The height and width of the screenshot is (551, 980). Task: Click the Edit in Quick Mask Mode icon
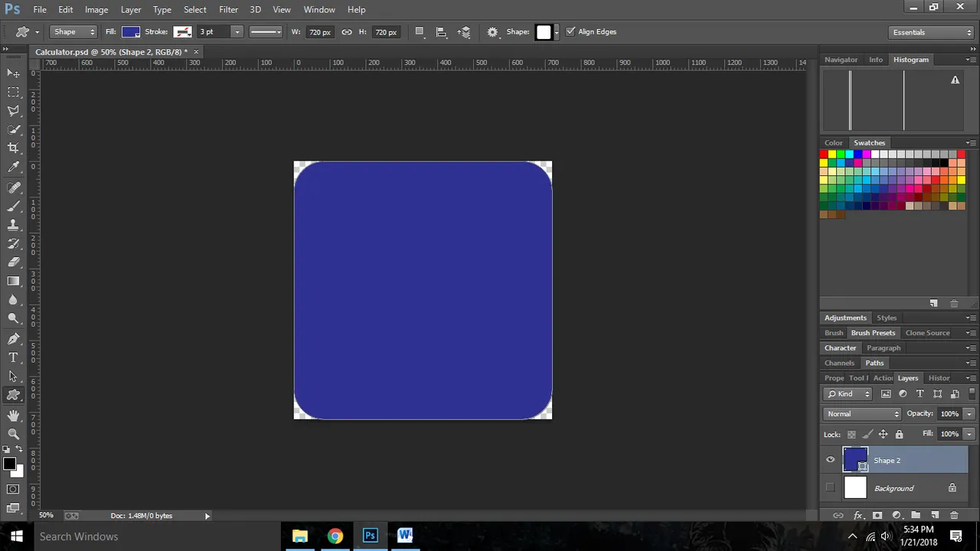(x=13, y=489)
